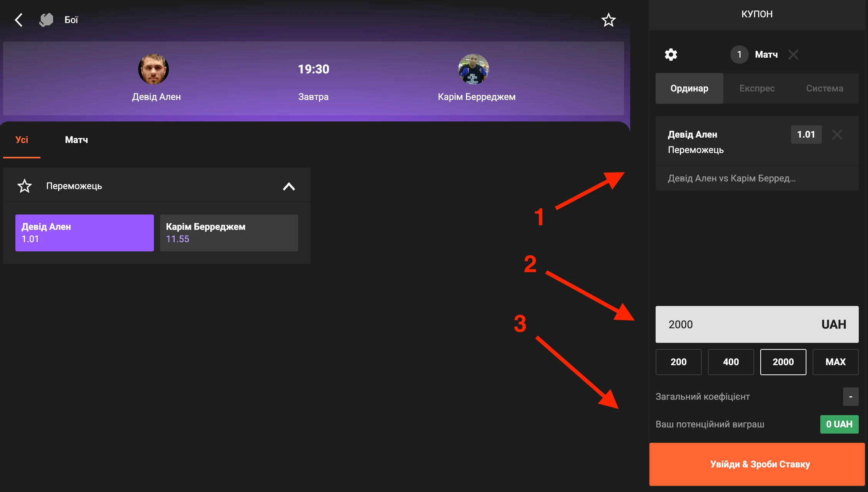Switch coupon to Система type
868x492 pixels.
coord(825,88)
